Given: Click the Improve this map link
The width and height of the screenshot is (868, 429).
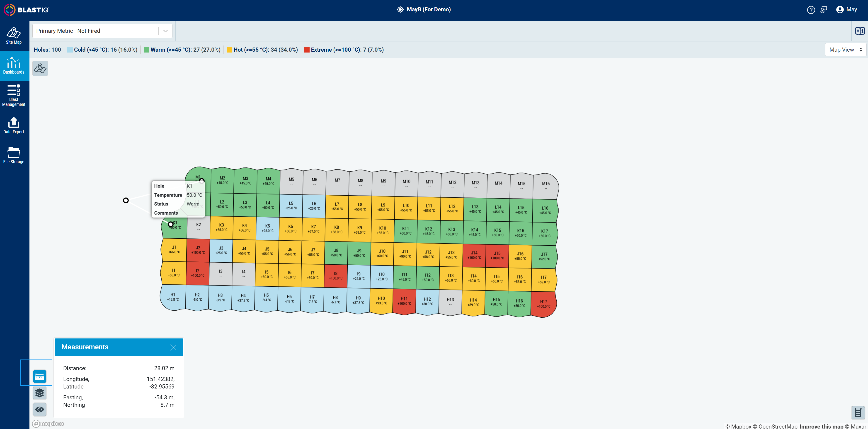Looking at the screenshot, I should (821, 426).
